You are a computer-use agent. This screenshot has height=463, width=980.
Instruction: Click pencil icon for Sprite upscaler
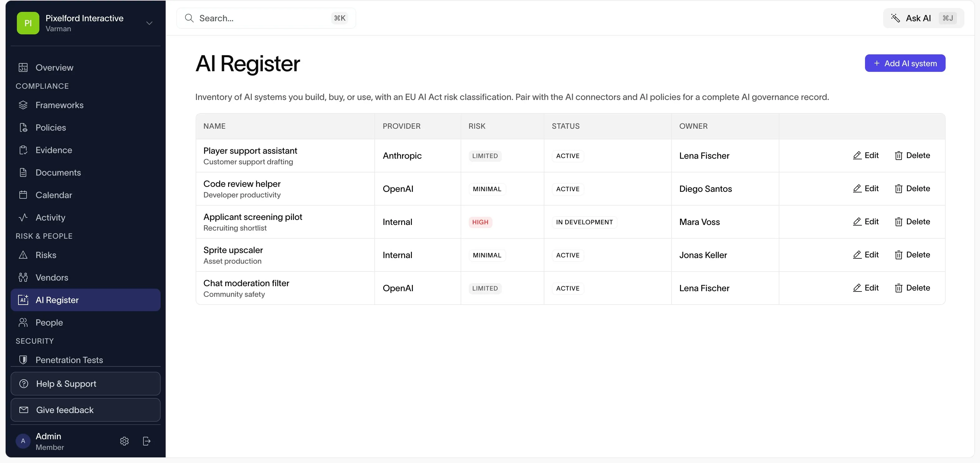(857, 255)
